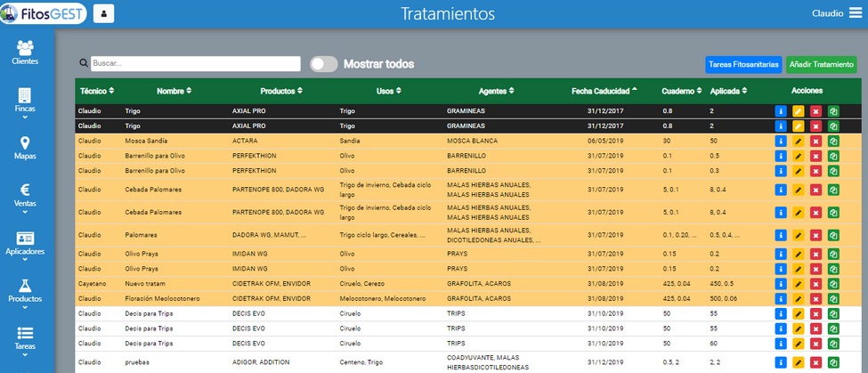This screenshot has width=868, height=373.
Task: Open the hamburger menu next to Claudio
Action: pyautogui.click(x=856, y=12)
